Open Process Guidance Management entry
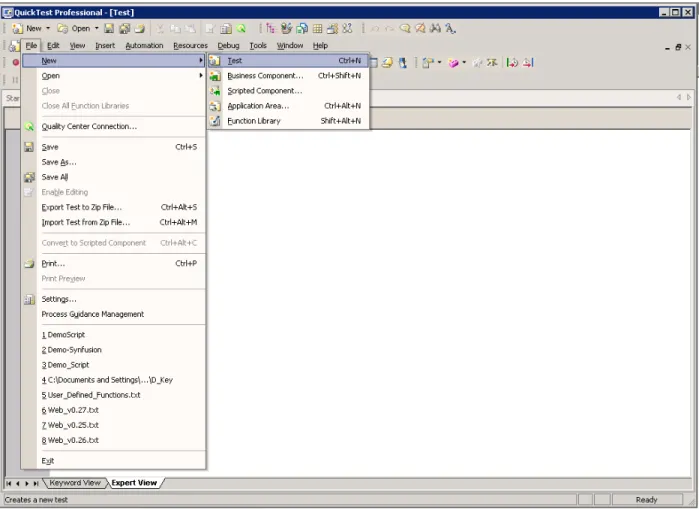 114,314
